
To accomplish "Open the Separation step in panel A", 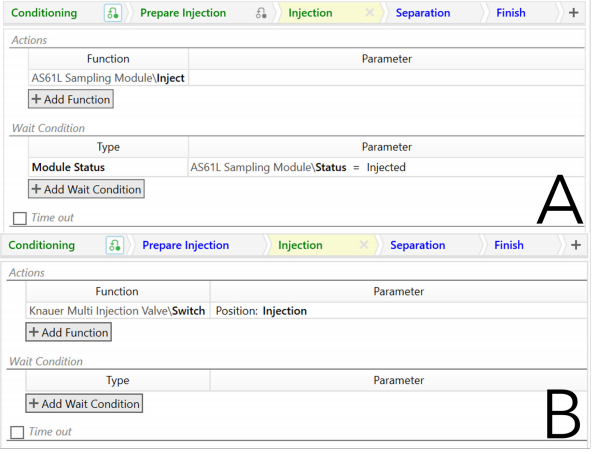I will coord(423,13).
